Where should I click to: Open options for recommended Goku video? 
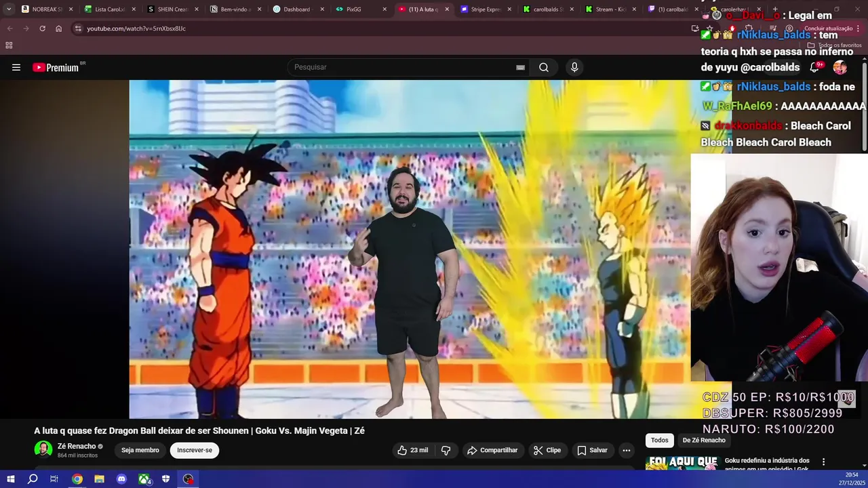(x=823, y=462)
